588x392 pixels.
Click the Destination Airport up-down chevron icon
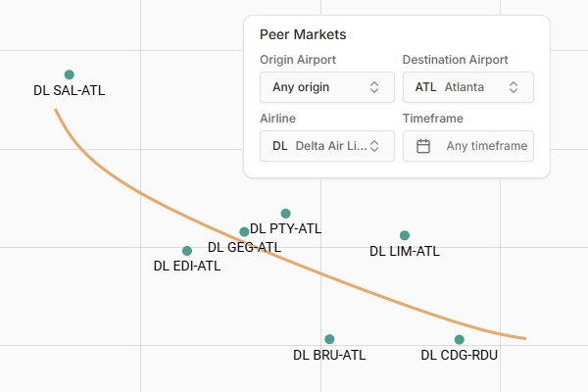click(514, 87)
